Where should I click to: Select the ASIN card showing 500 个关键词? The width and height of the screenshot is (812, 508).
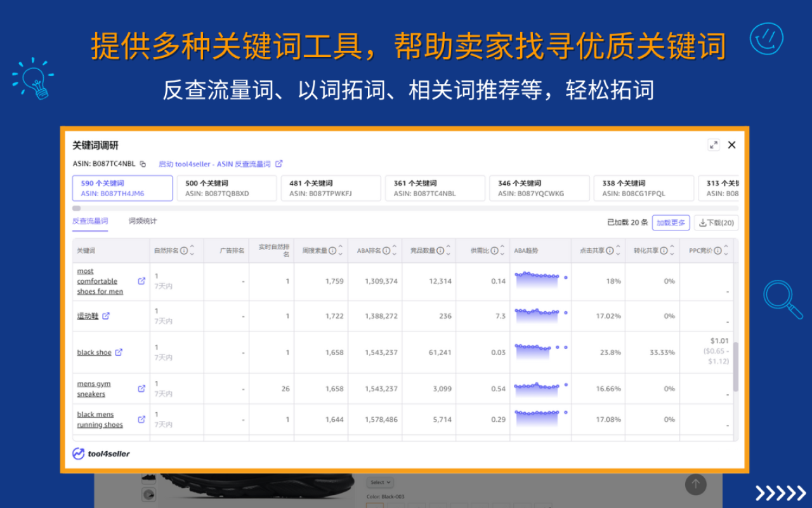(x=226, y=188)
